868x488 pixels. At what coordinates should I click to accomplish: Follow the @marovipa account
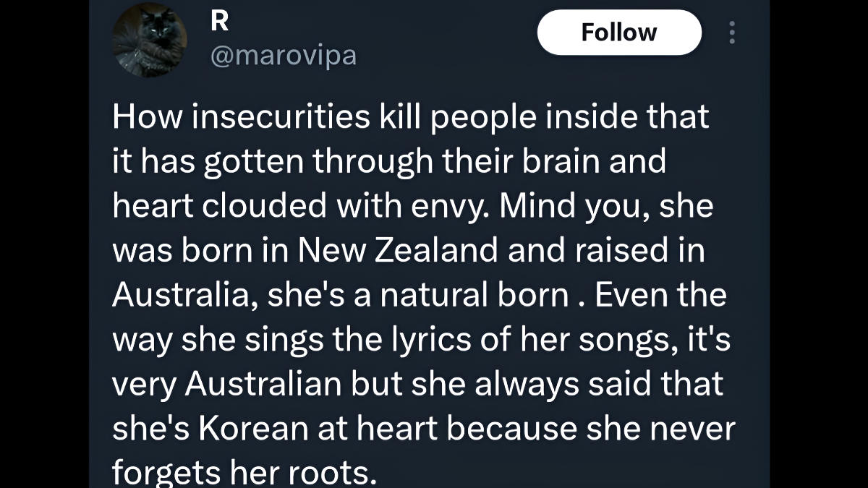[x=619, y=33]
